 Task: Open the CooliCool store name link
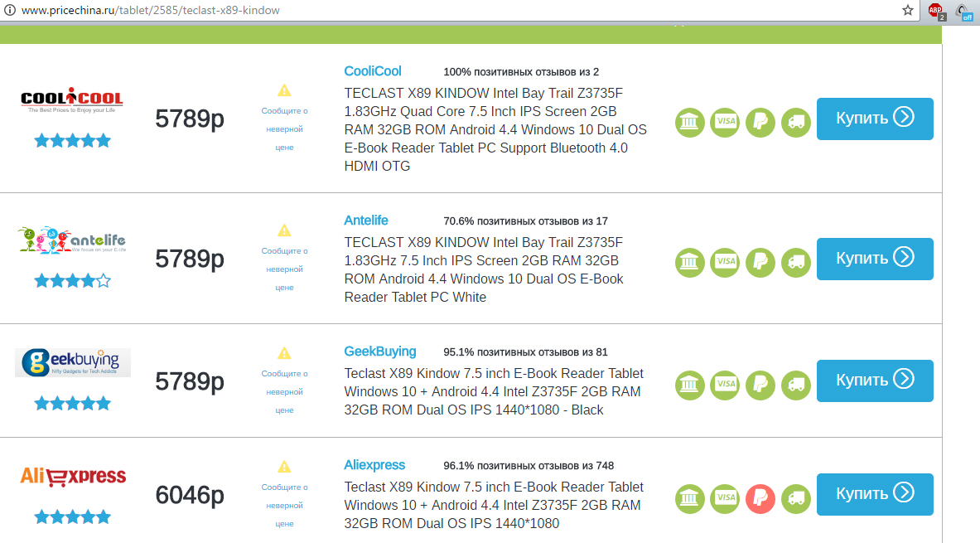[373, 71]
